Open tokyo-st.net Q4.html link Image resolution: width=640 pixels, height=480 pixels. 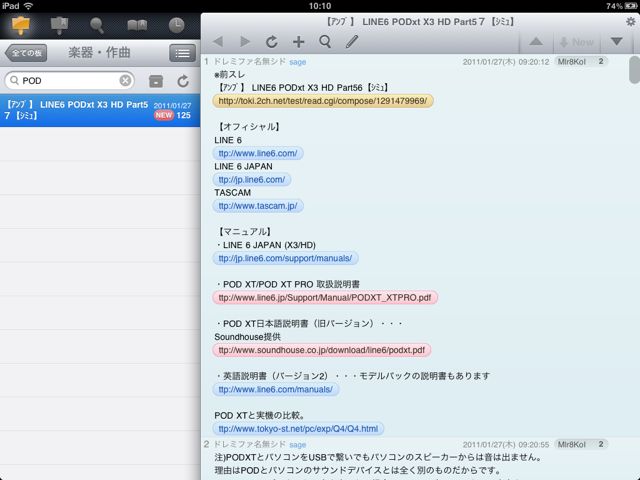pos(298,429)
